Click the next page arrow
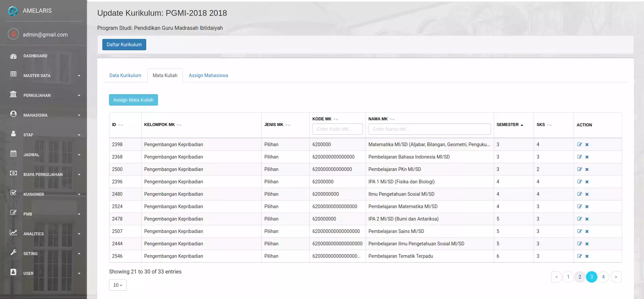The height and width of the screenshot is (299, 644). pos(616,277)
